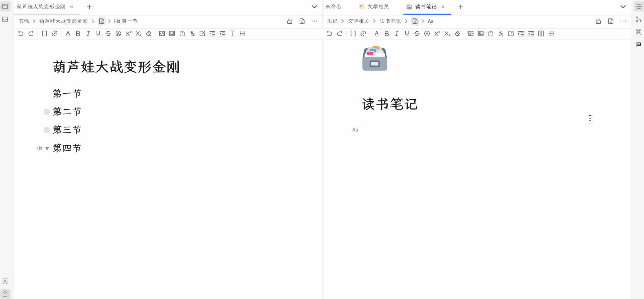Expand the left pane tab list chevron

pos(314,7)
